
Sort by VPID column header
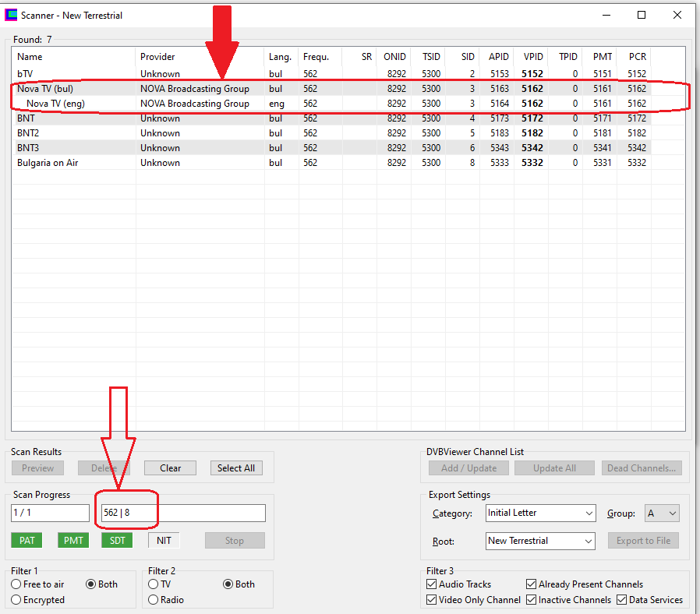point(531,57)
